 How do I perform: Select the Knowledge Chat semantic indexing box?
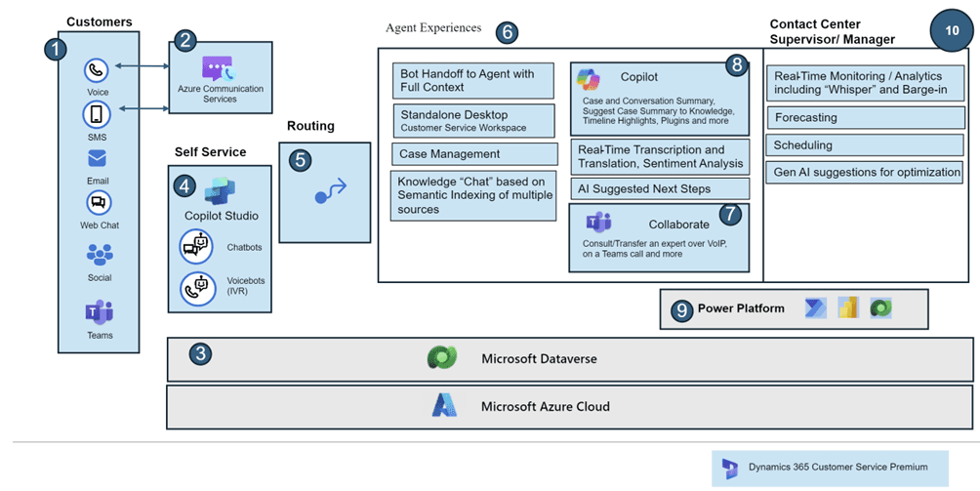(x=473, y=195)
